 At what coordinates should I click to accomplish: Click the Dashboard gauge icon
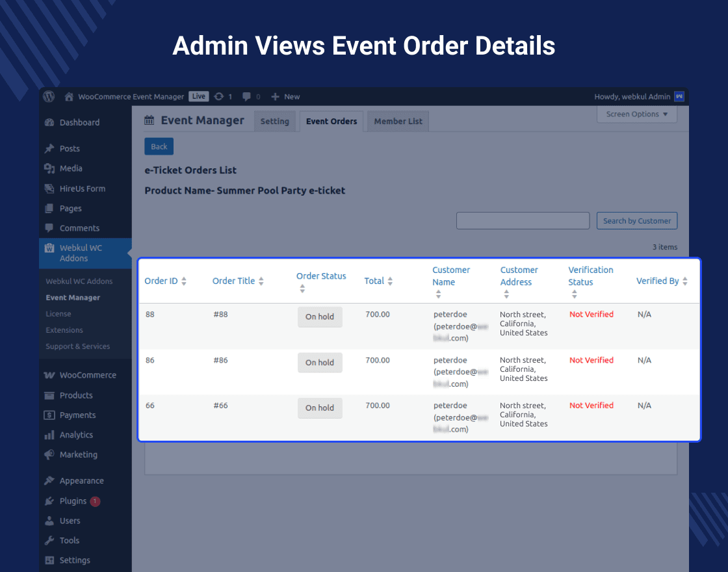[x=49, y=123]
